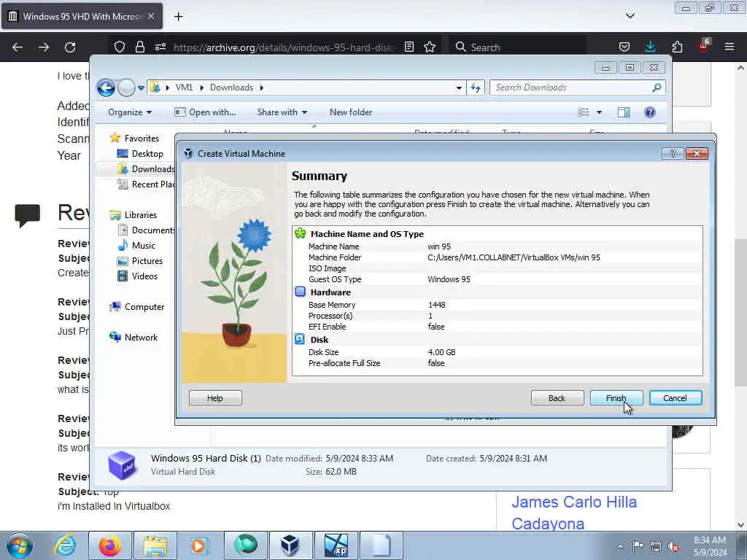Open James Carlo Hilla Cadayona link
The height and width of the screenshot is (560, 747).
tap(574, 513)
